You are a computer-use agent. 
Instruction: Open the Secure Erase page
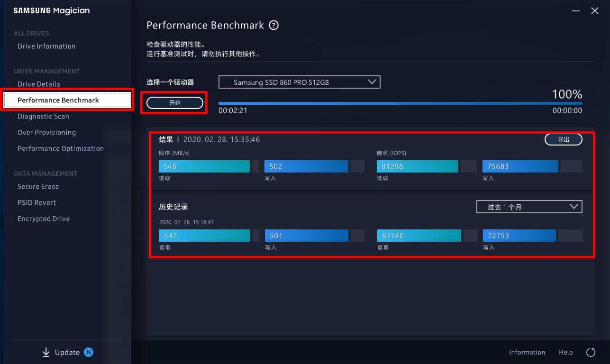(38, 186)
